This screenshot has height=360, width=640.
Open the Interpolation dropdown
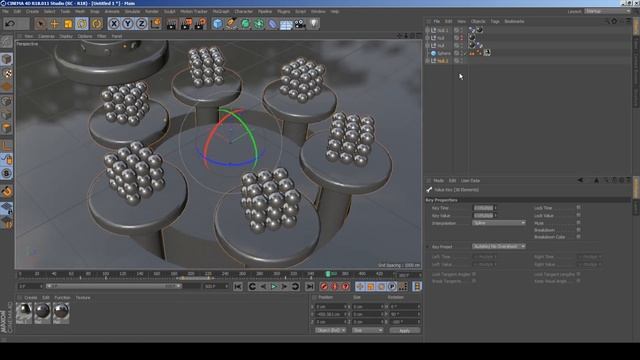click(x=499, y=223)
